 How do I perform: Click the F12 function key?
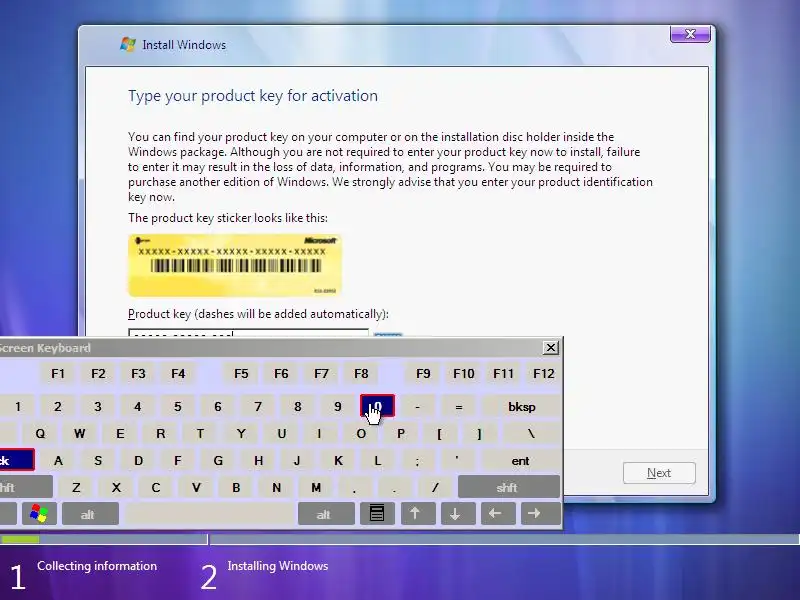[x=543, y=374]
